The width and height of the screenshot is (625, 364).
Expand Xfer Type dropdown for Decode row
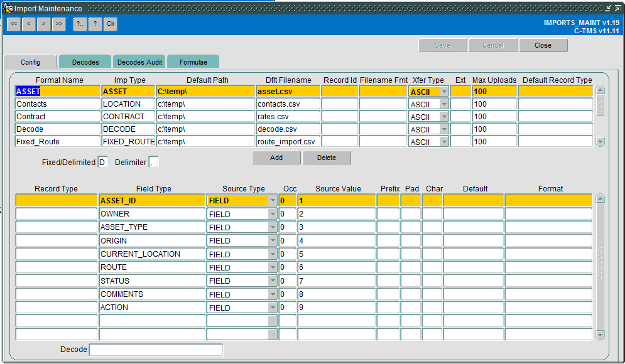click(444, 129)
